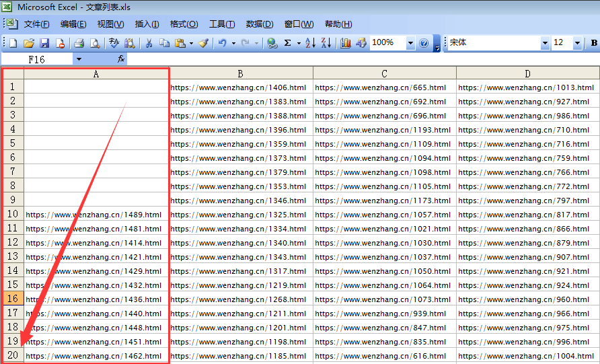
Task: Open the 格式(O) menu
Action: pos(184,24)
